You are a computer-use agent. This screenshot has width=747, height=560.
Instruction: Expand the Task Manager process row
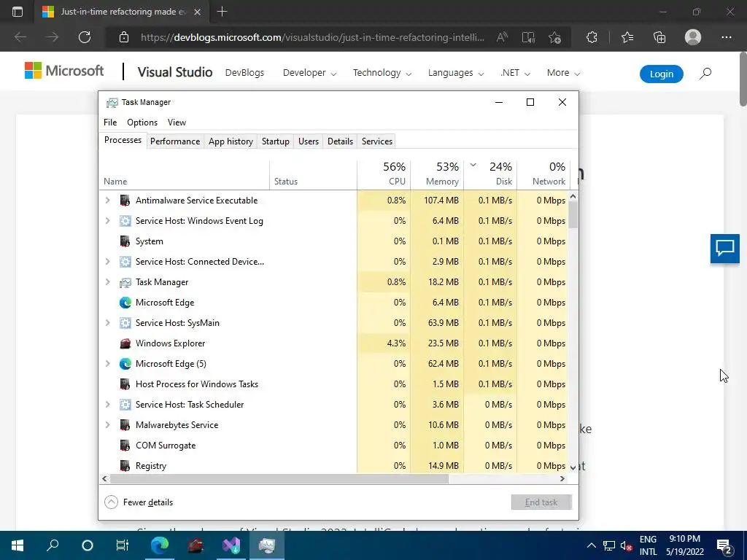pos(108,282)
